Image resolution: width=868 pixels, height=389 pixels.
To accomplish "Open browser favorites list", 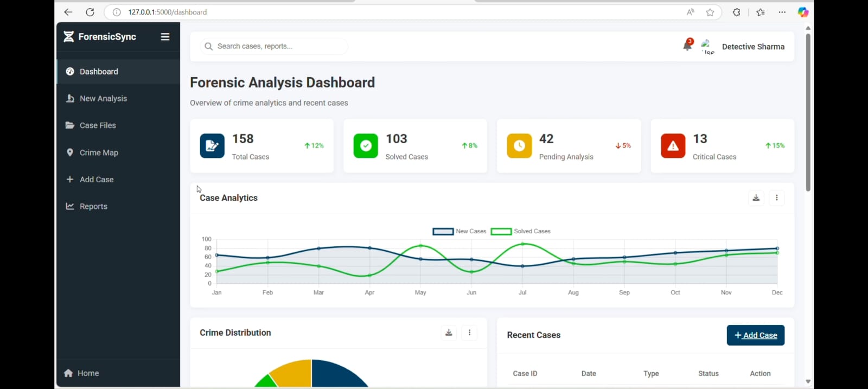I will click(761, 12).
